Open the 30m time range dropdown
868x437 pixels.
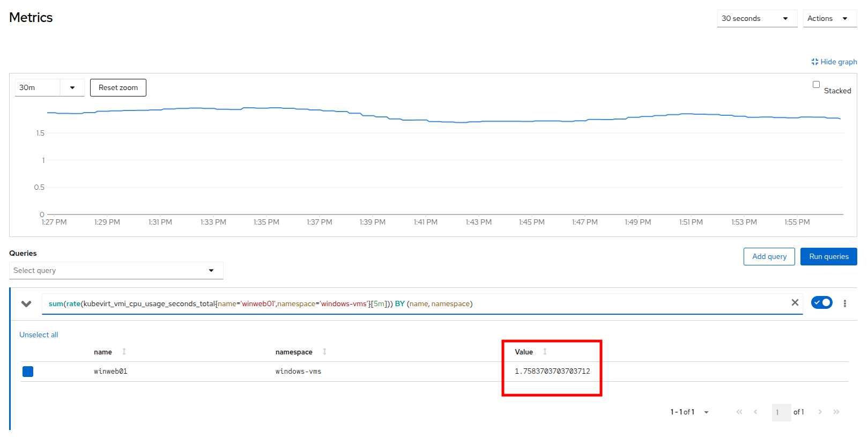point(49,88)
